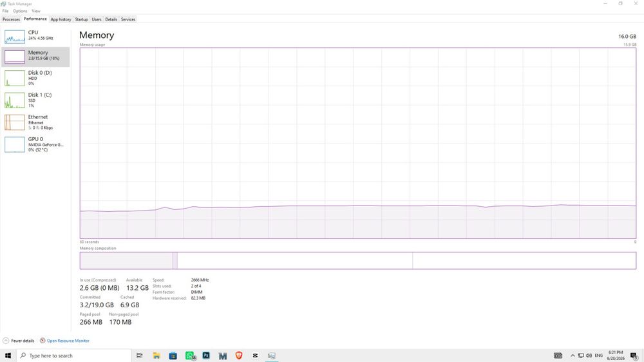Select the Performance tab
The width and height of the screenshot is (644, 362).
point(35,19)
